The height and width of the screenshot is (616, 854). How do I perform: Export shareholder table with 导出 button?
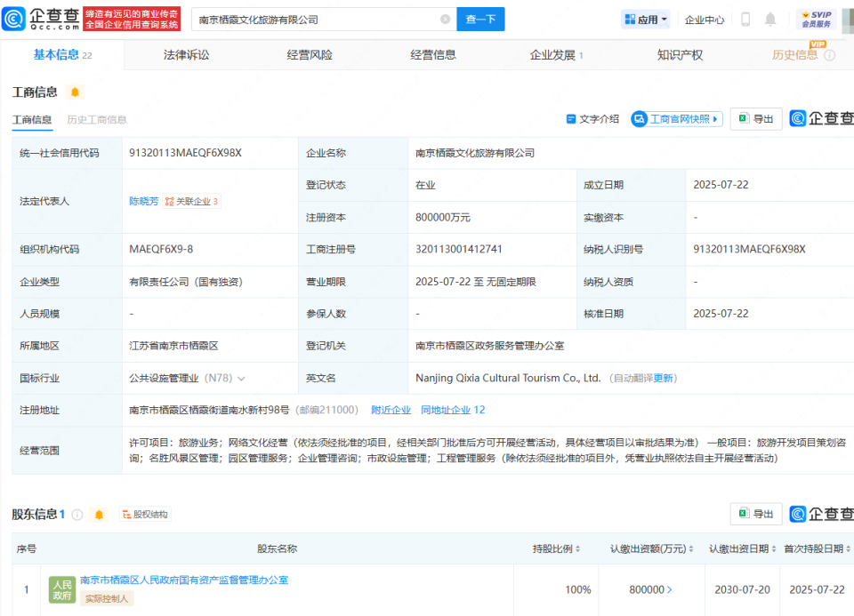tap(756, 514)
